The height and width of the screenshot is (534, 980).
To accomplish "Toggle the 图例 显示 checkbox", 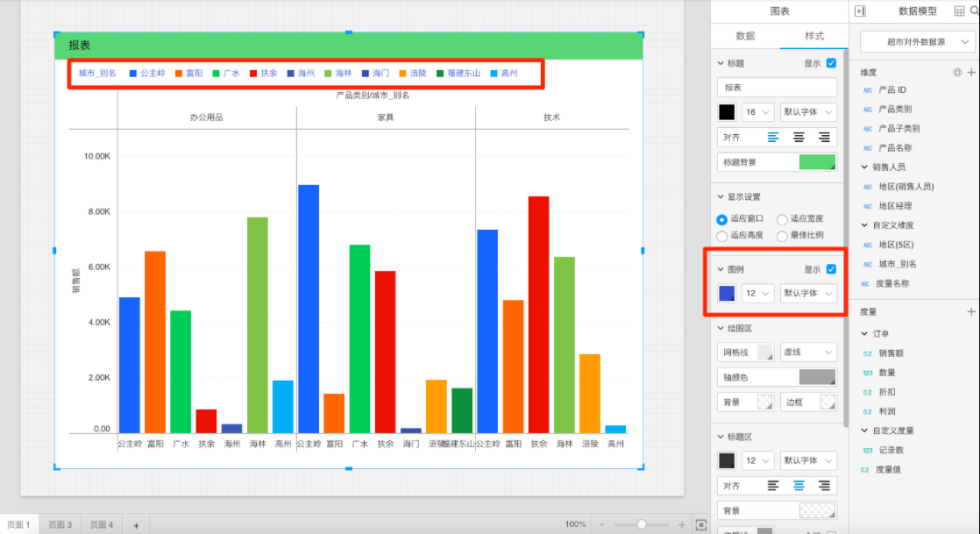I will coord(831,269).
